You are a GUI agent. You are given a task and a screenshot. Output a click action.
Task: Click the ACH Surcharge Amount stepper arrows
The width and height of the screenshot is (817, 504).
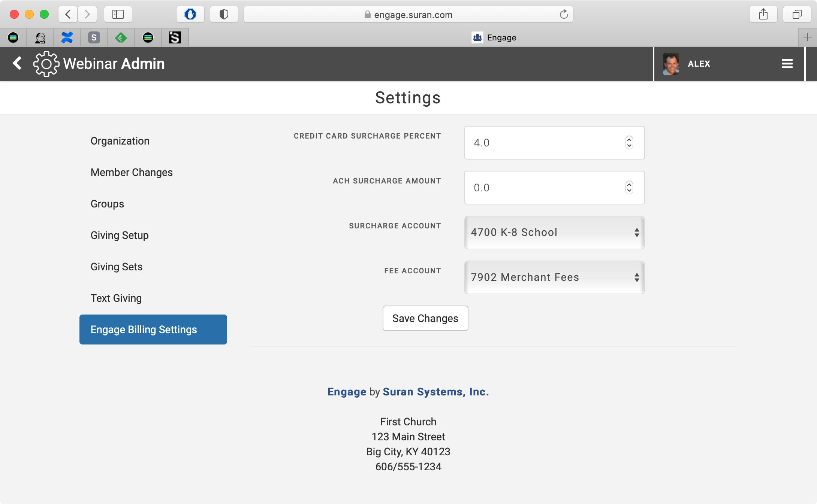[x=629, y=188]
